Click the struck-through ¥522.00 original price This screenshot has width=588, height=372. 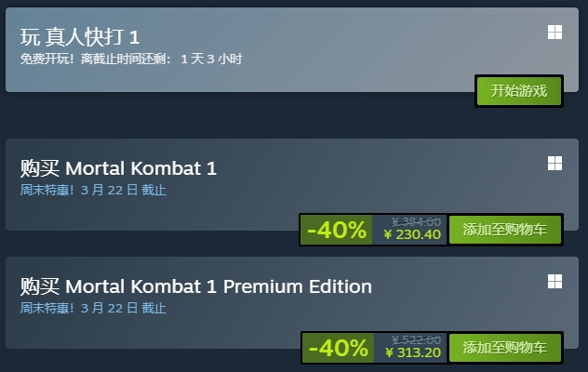(416, 340)
